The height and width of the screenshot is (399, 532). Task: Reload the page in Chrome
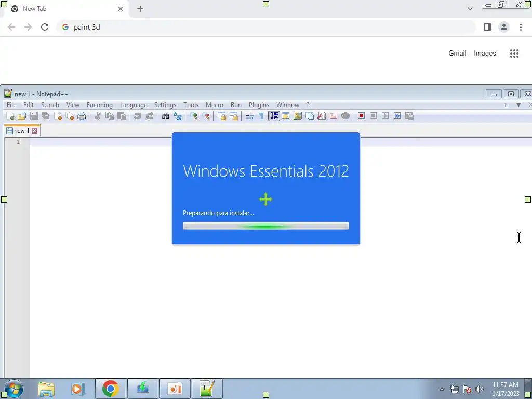pyautogui.click(x=45, y=27)
